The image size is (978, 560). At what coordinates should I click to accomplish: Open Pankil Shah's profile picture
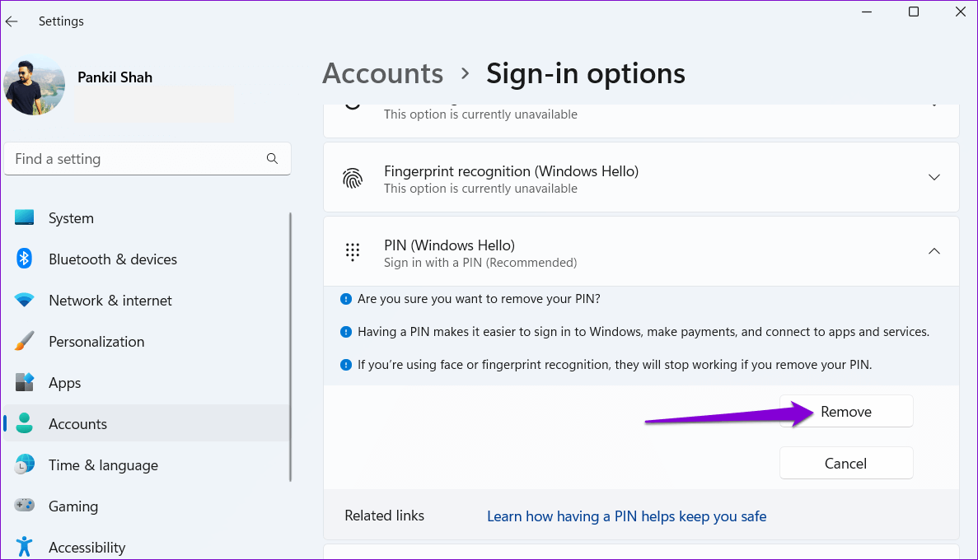(35, 85)
